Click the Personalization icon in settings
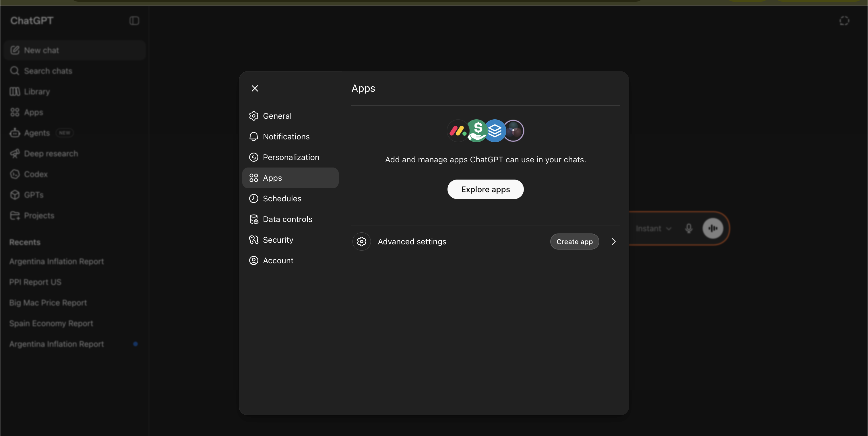The width and height of the screenshot is (868, 436). [253, 157]
